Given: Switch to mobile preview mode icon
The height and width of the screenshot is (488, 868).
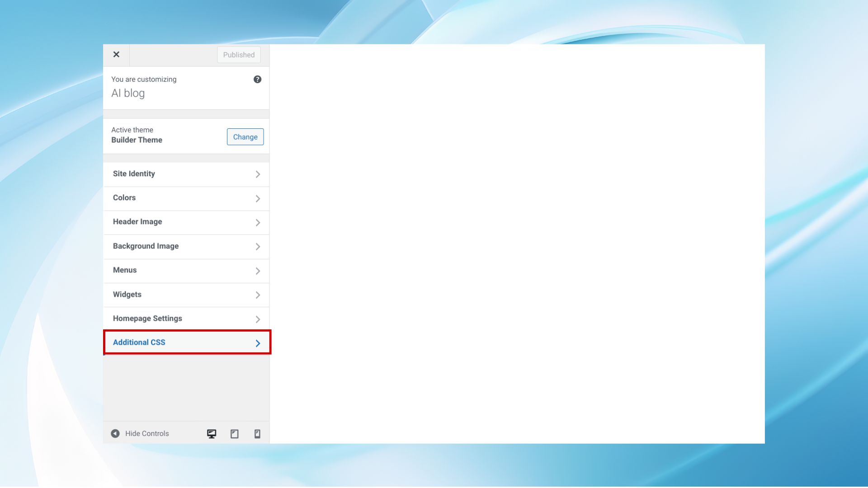Looking at the screenshot, I should pyautogui.click(x=257, y=434).
